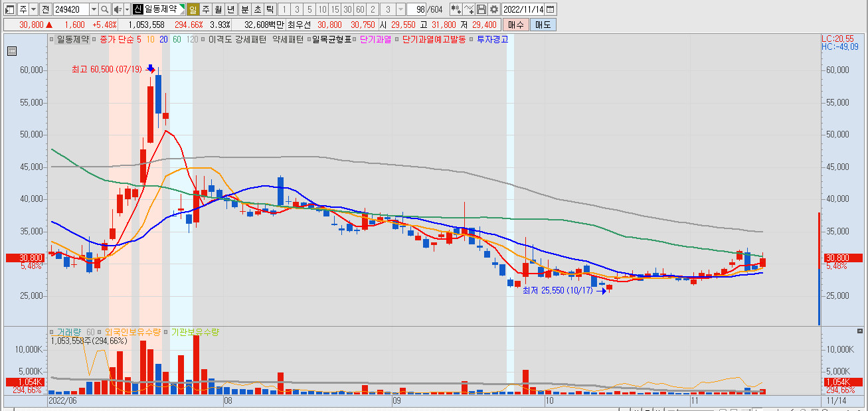Select the 월 monthly chart tab
The height and width of the screenshot is (411, 868).
(x=218, y=9)
